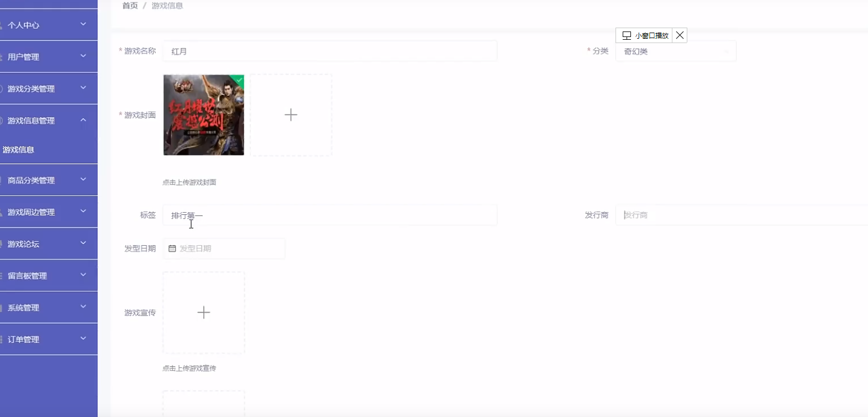Select the uploaded 红月 game cover thumbnail
This screenshot has width=868, height=417.
(203, 115)
